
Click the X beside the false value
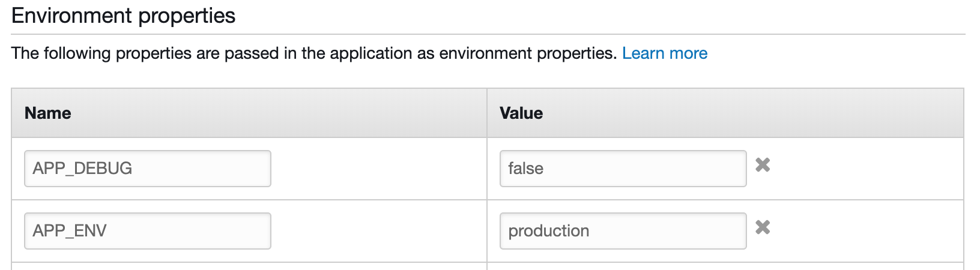(x=763, y=165)
